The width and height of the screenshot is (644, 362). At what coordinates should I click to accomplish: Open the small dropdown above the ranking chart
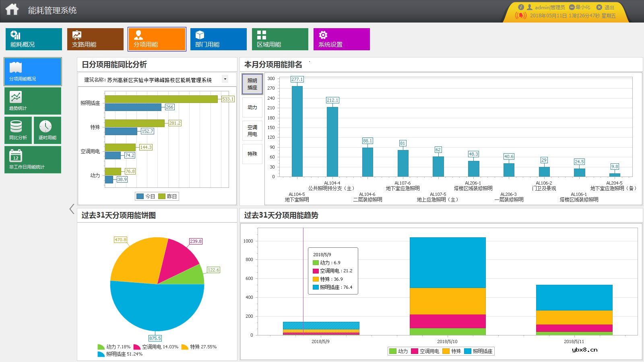(310, 61)
